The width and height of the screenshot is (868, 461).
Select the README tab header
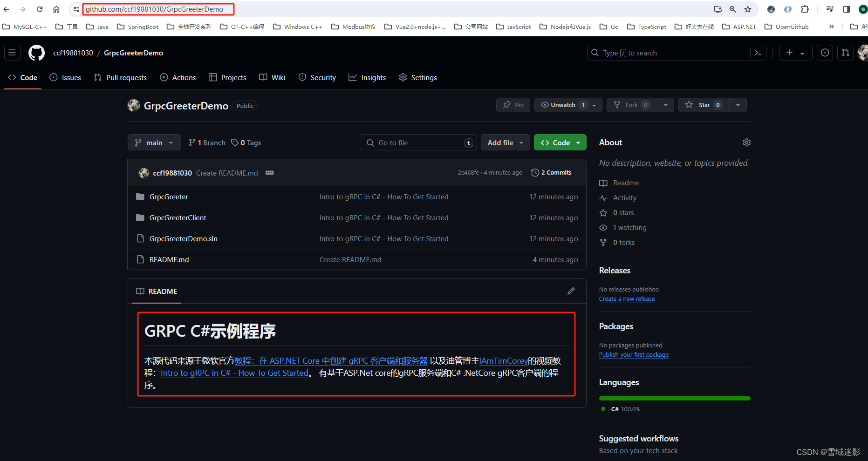(x=157, y=291)
